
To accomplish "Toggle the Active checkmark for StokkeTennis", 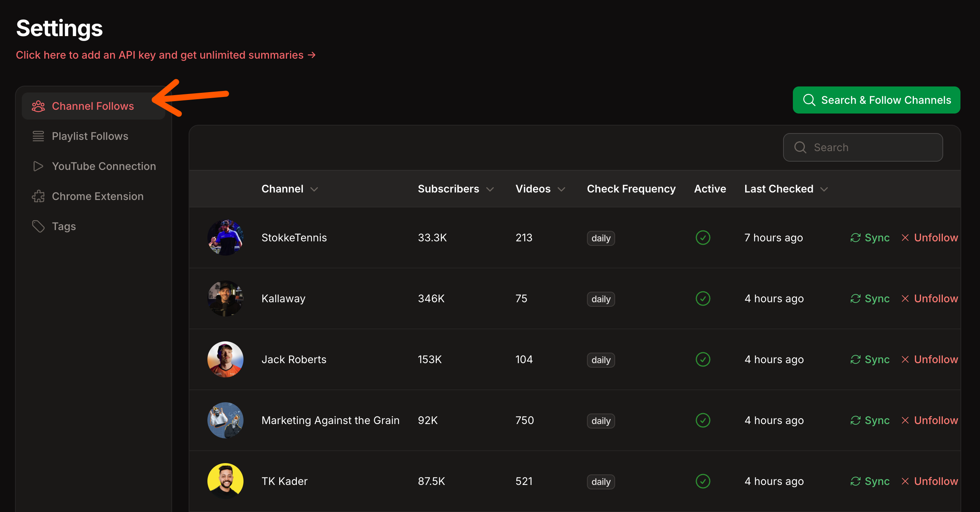I will click(x=703, y=238).
